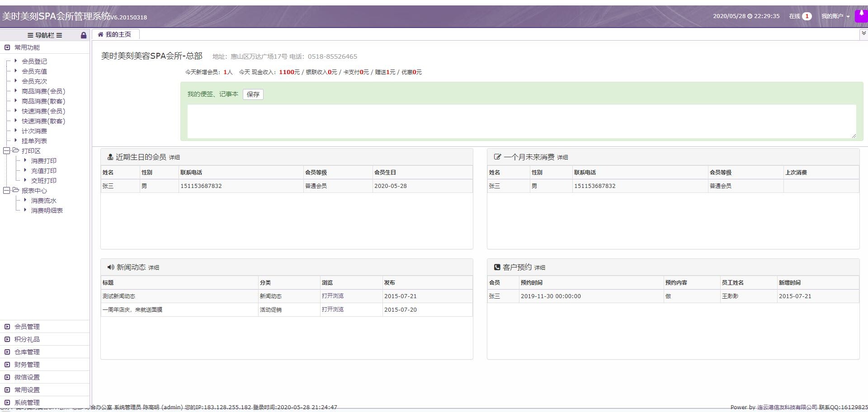Click the purple bell notification icon
This screenshot has height=412, width=868.
862,16
